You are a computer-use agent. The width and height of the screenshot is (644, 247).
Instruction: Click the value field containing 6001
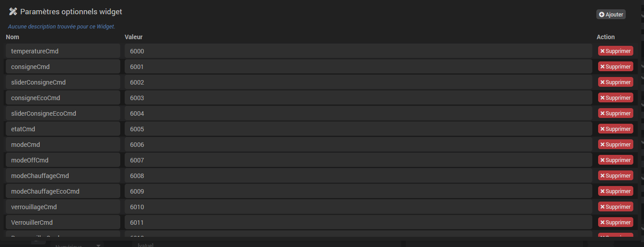358,67
